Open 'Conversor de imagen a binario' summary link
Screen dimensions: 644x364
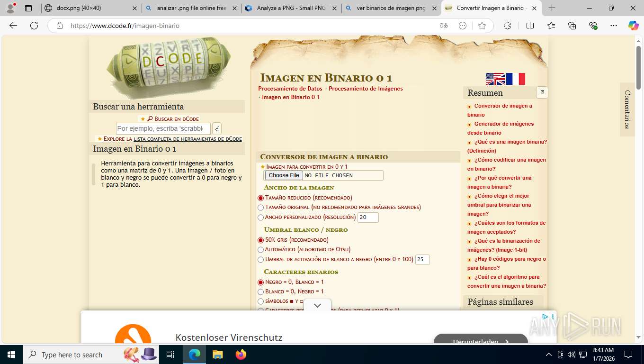click(x=500, y=110)
